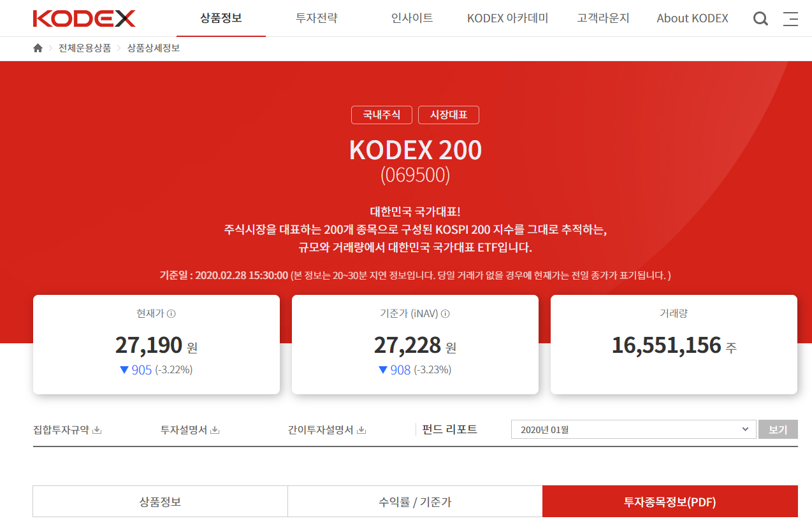Click the iNAV value 27,228

407,345
